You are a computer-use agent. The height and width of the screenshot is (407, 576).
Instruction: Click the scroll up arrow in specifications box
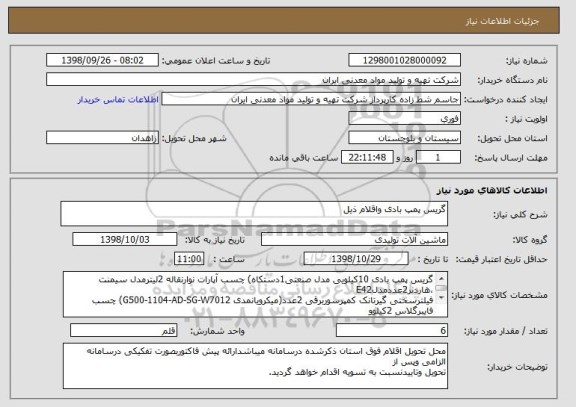441,278
